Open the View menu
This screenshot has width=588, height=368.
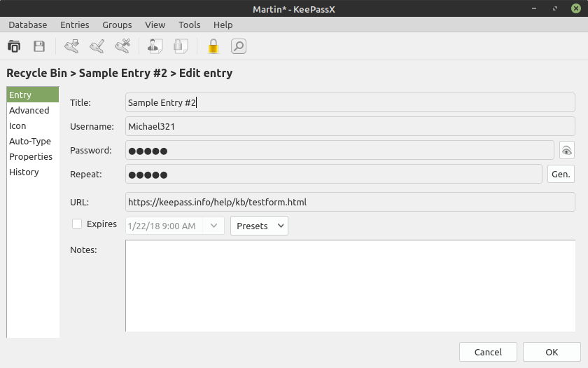click(x=155, y=25)
